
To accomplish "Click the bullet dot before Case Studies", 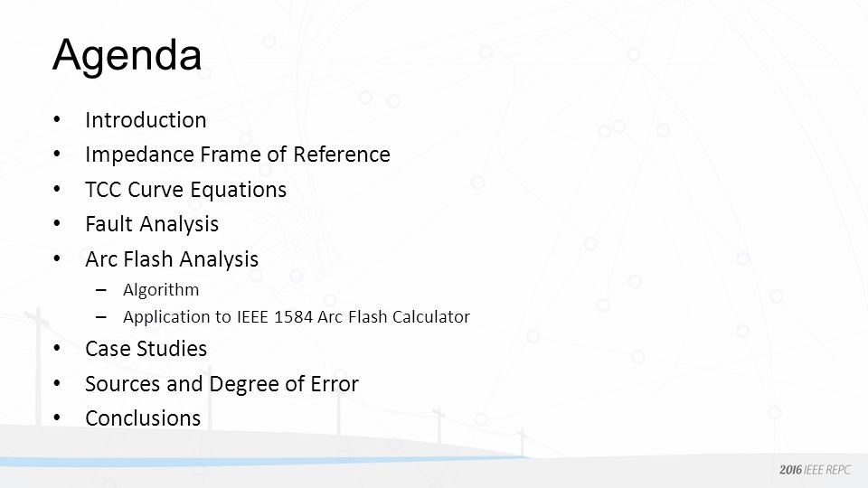I will (x=57, y=347).
